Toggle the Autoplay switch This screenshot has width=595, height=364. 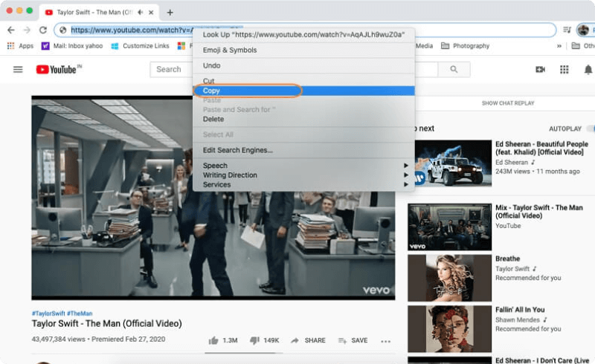pyautogui.click(x=591, y=129)
